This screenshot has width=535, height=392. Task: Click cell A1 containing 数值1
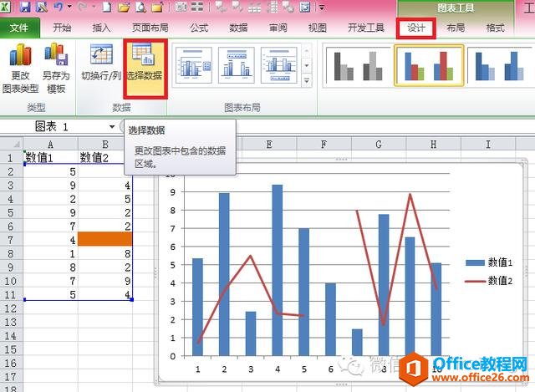50,157
